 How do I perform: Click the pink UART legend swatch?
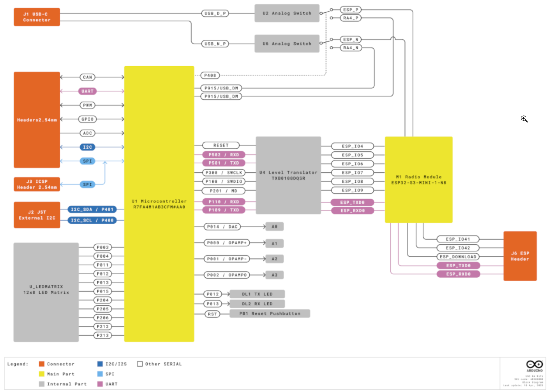point(101,384)
